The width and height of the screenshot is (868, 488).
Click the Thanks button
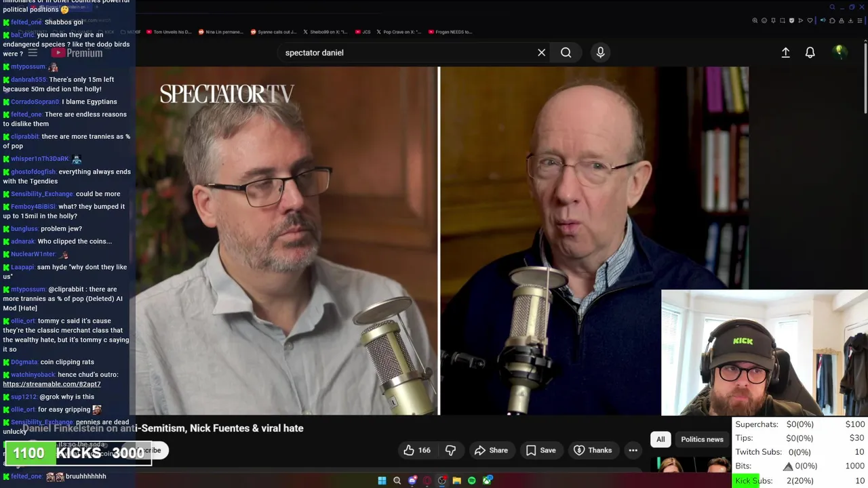593,450
